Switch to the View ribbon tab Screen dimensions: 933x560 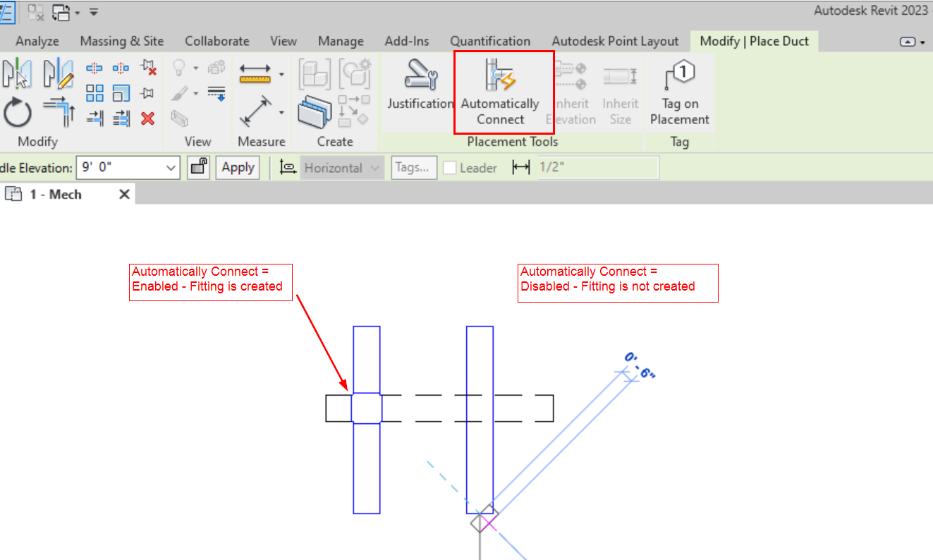tap(283, 41)
